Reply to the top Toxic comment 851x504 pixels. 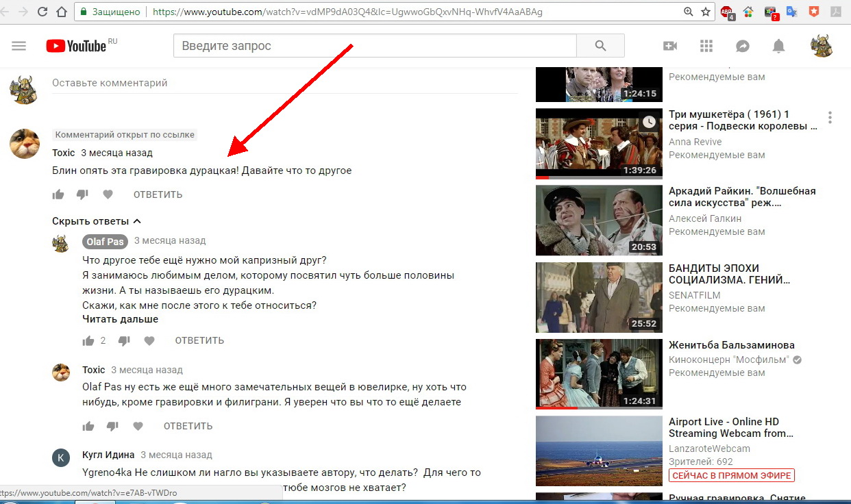click(158, 194)
